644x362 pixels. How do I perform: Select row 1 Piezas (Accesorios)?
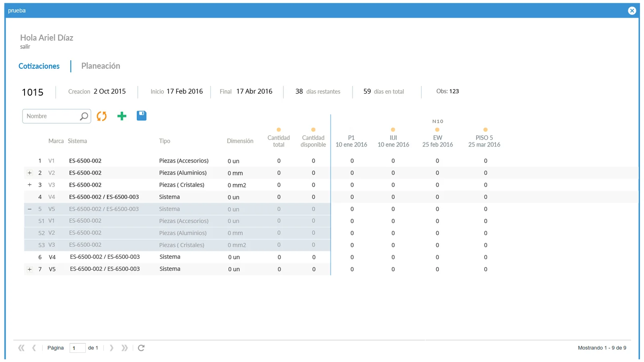coord(184,161)
